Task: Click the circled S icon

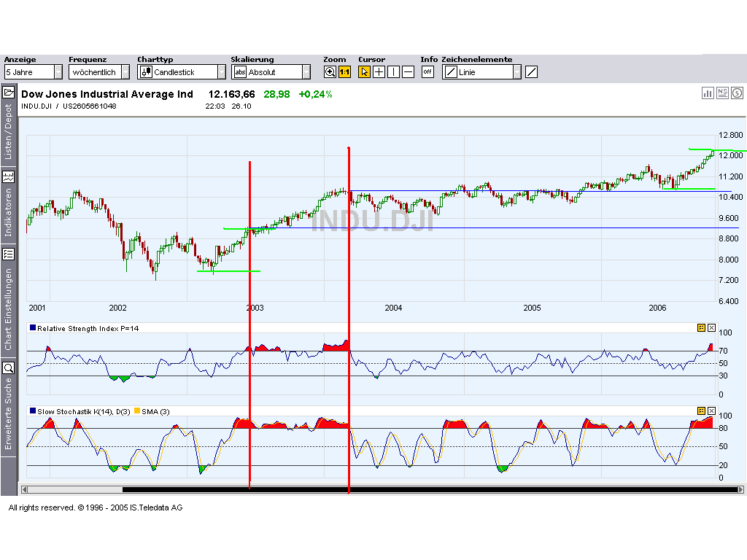Action: point(737,93)
